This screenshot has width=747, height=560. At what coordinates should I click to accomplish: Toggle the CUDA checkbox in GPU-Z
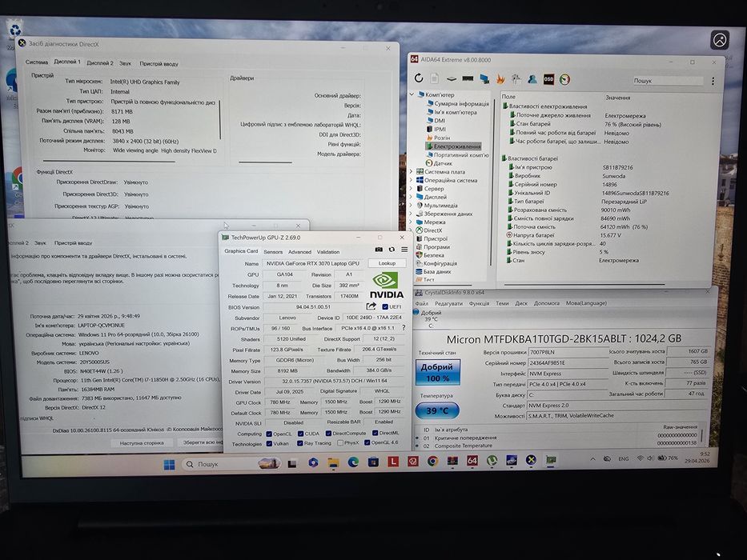tap(300, 434)
